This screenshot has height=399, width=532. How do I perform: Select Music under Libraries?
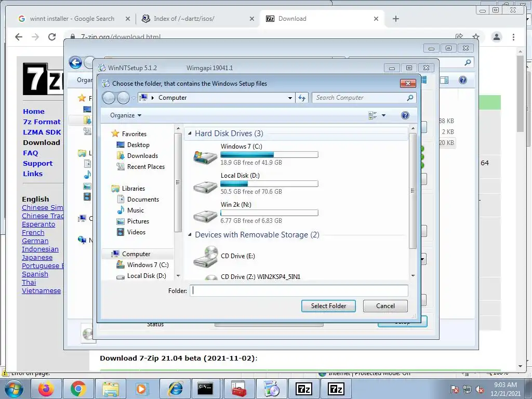(x=136, y=210)
